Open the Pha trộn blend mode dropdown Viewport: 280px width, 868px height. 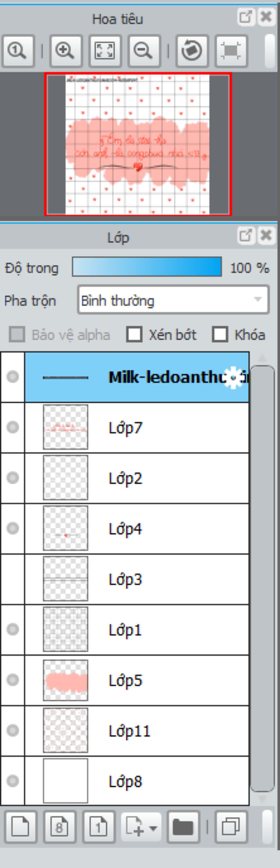(x=173, y=300)
